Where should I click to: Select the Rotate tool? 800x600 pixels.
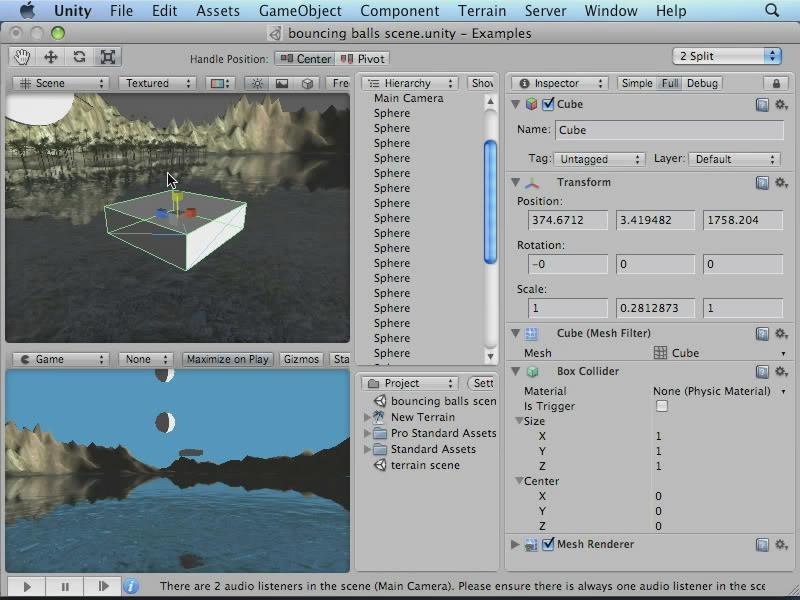pos(79,57)
